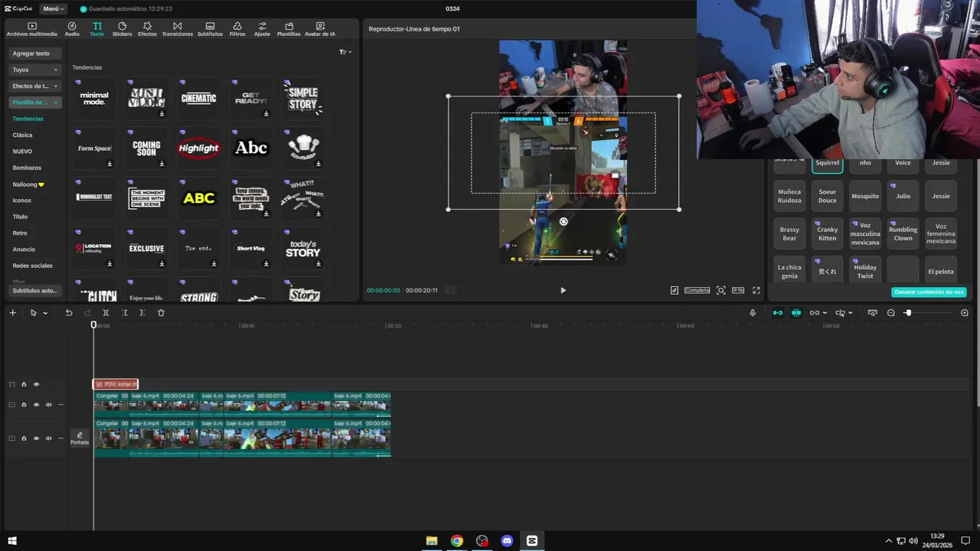Select the POV text clip on timeline
Image resolution: width=980 pixels, height=551 pixels.
116,384
